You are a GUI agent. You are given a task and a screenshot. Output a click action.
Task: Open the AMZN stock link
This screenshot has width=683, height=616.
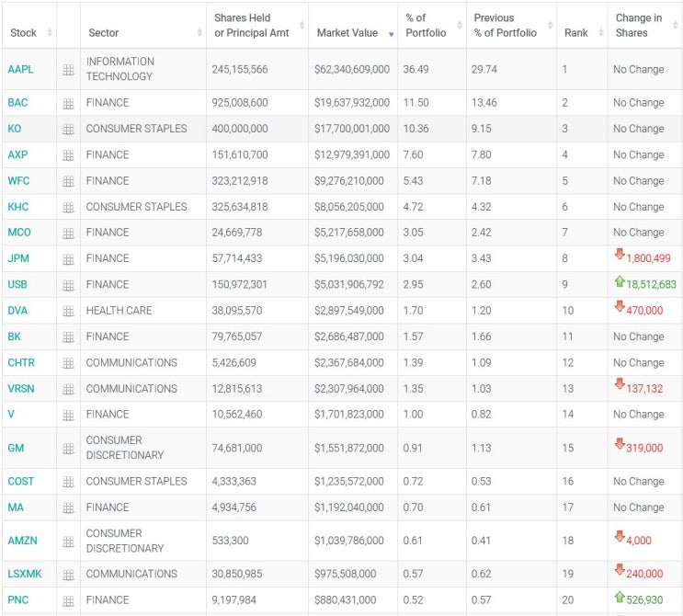click(23, 541)
